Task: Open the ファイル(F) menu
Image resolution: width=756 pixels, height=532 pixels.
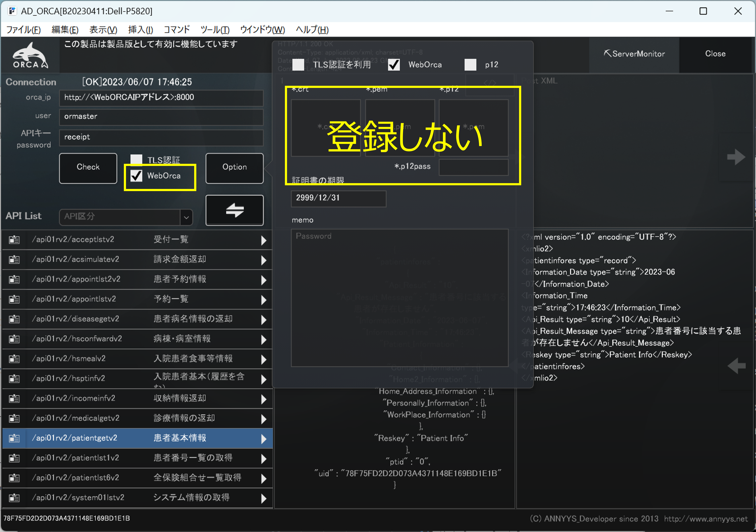Action: 23,30
